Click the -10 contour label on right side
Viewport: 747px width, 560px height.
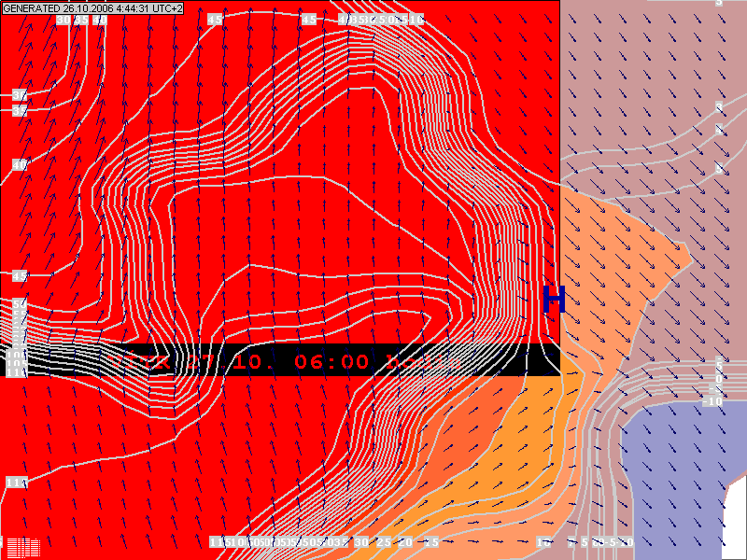[x=713, y=401]
